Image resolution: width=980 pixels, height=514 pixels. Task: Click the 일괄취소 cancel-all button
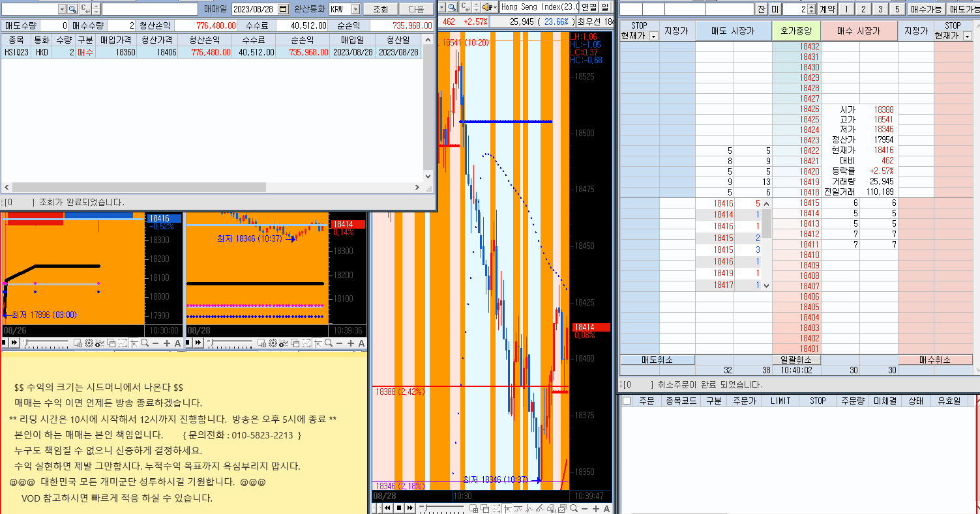(x=795, y=360)
